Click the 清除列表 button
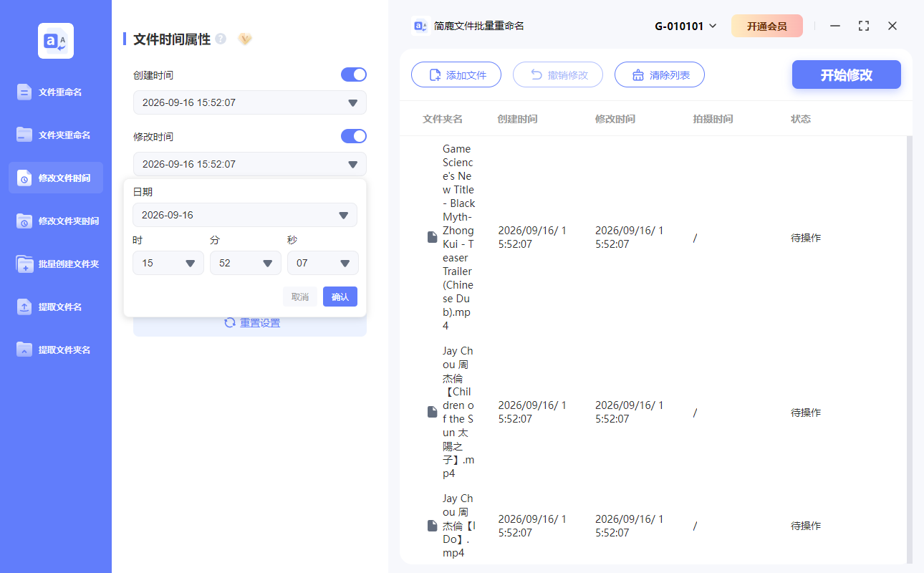The image size is (924, 573). coord(660,74)
